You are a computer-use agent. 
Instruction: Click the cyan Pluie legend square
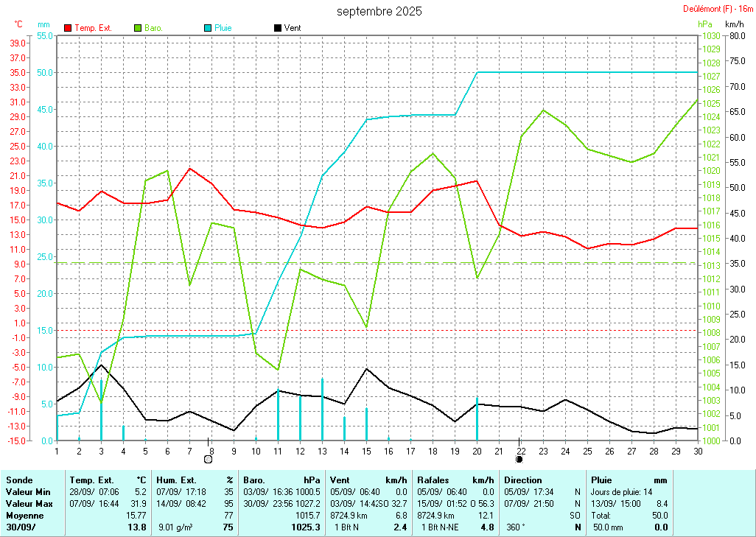coord(208,28)
